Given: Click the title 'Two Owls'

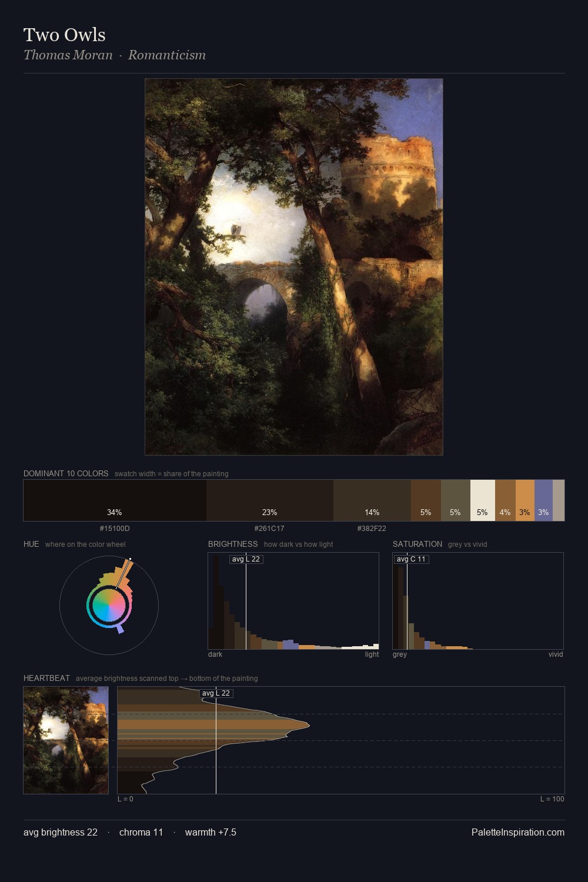Looking at the screenshot, I should coord(65,35).
